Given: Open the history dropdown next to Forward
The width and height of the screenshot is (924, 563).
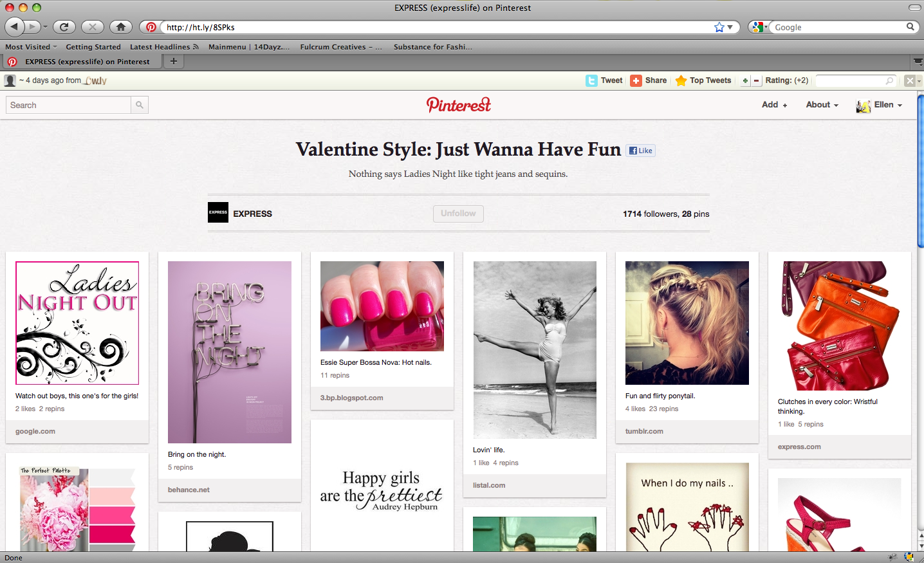Looking at the screenshot, I should [45, 27].
